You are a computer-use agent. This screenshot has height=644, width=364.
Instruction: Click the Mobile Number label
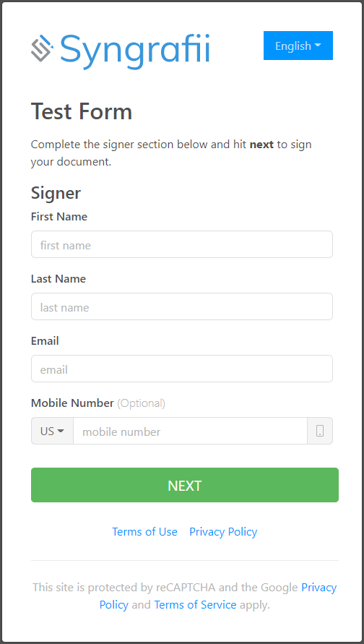[72, 403]
